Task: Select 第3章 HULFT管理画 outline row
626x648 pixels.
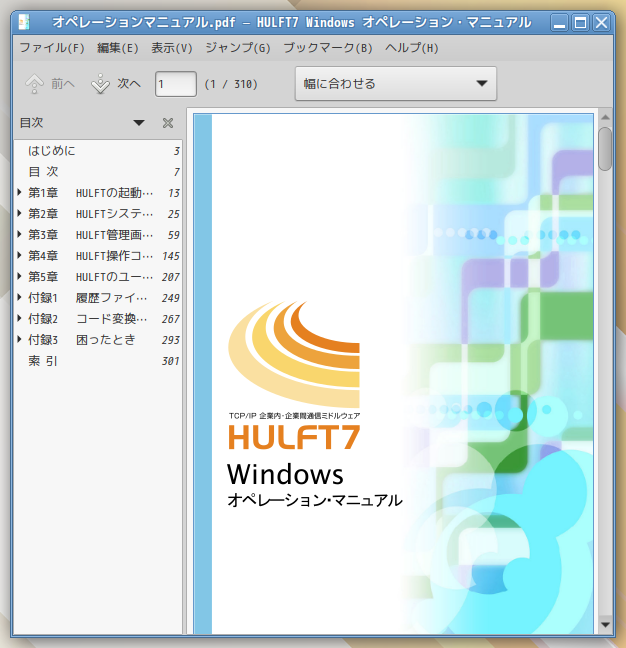Action: click(98, 235)
